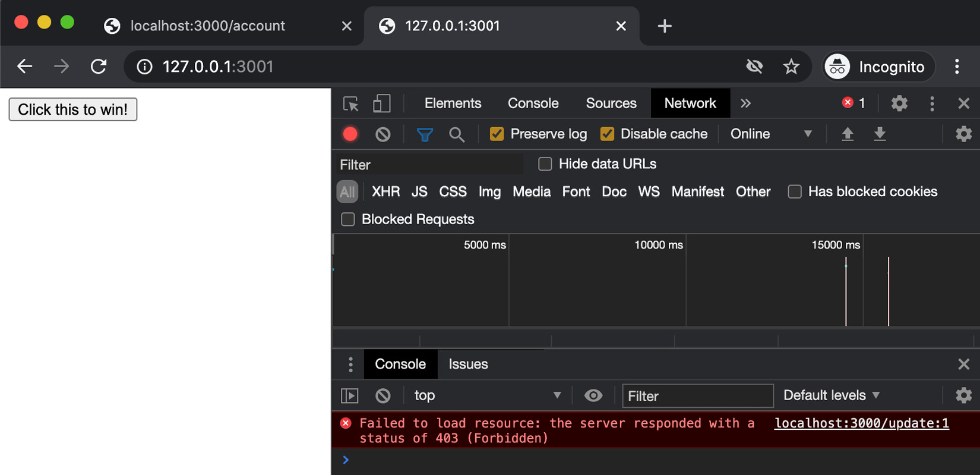Click the address bar URL 127.0.0.1:3001
The height and width of the screenshot is (475, 980).
point(218,67)
